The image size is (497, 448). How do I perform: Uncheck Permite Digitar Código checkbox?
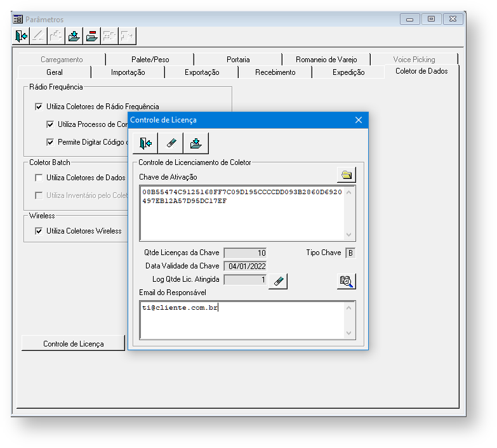point(50,142)
